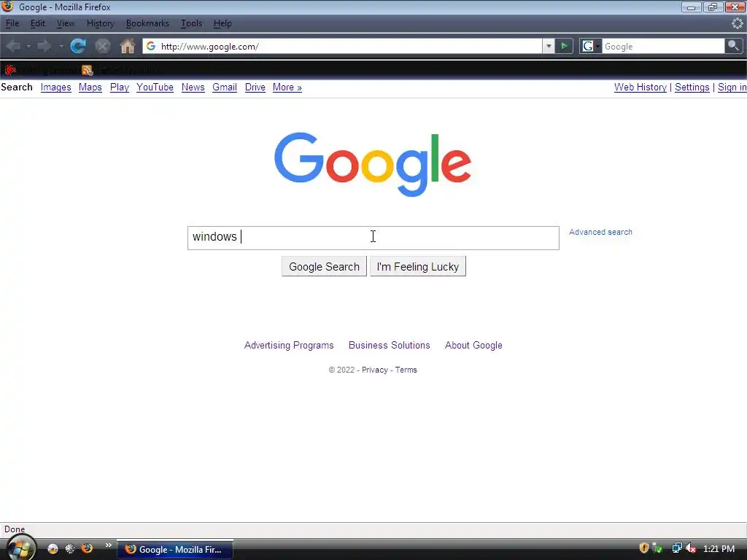Open the About Google link
This screenshot has width=747, height=560.
pyautogui.click(x=473, y=345)
